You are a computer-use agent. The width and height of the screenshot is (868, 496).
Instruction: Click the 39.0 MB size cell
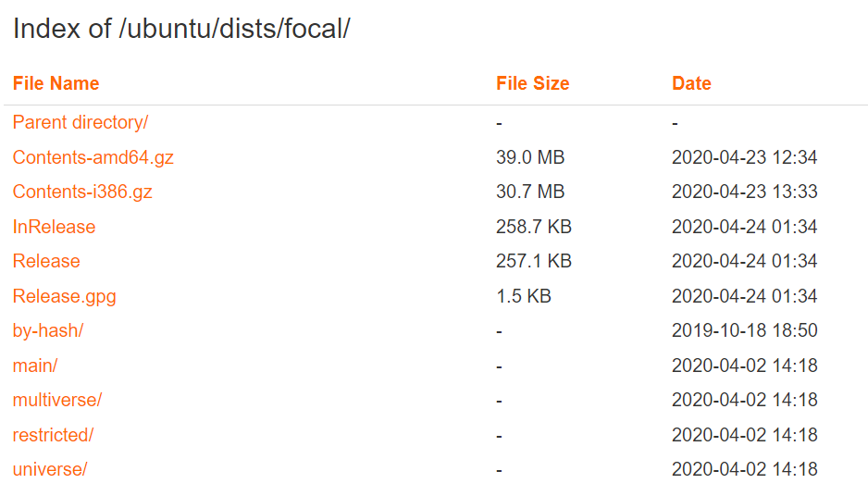(530, 157)
